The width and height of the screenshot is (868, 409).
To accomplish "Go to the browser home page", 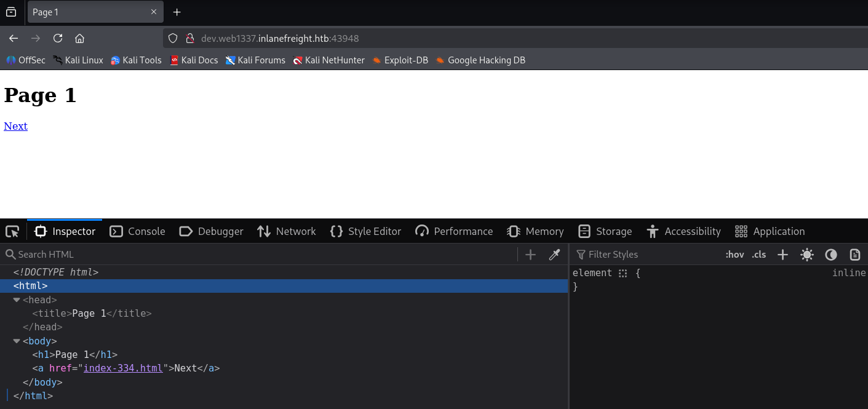I will [x=79, y=38].
